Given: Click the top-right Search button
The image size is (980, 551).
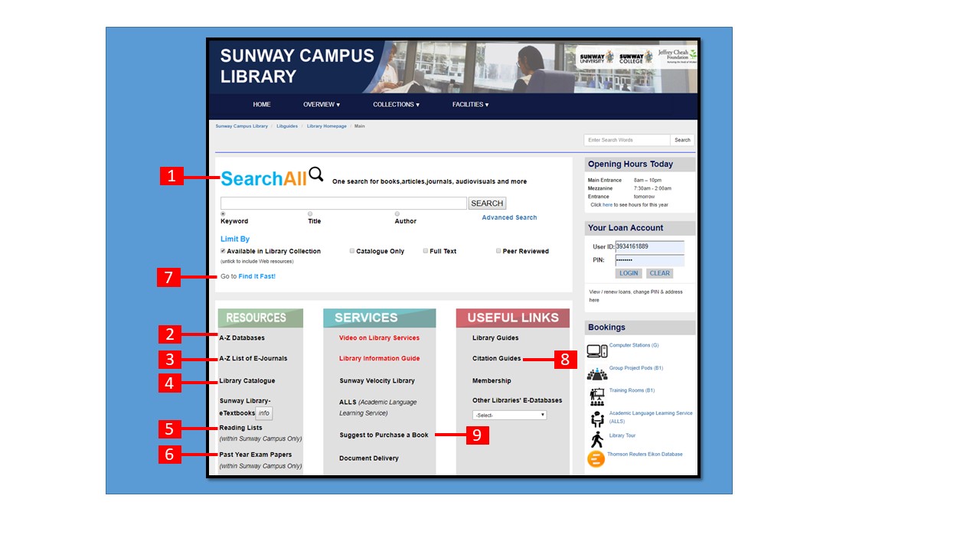Looking at the screenshot, I should pyautogui.click(x=682, y=140).
